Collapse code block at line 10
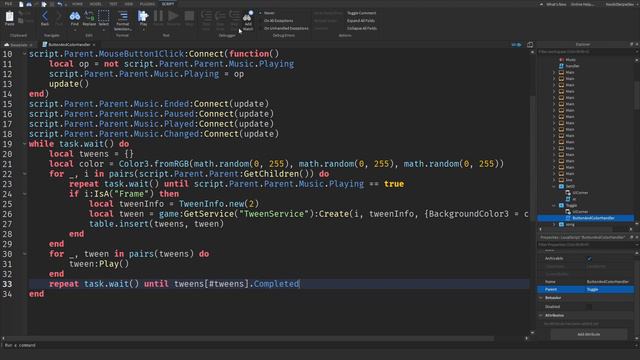640x360 pixels. click(x=24, y=54)
